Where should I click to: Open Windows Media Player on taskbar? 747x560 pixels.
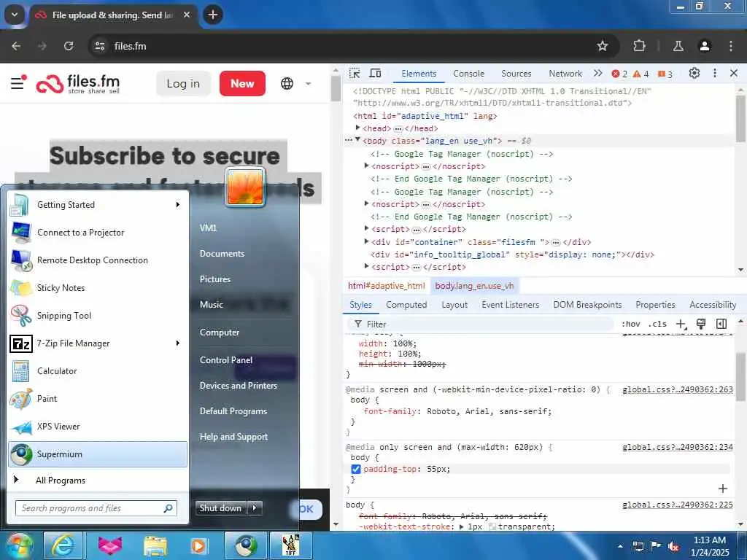click(x=198, y=545)
